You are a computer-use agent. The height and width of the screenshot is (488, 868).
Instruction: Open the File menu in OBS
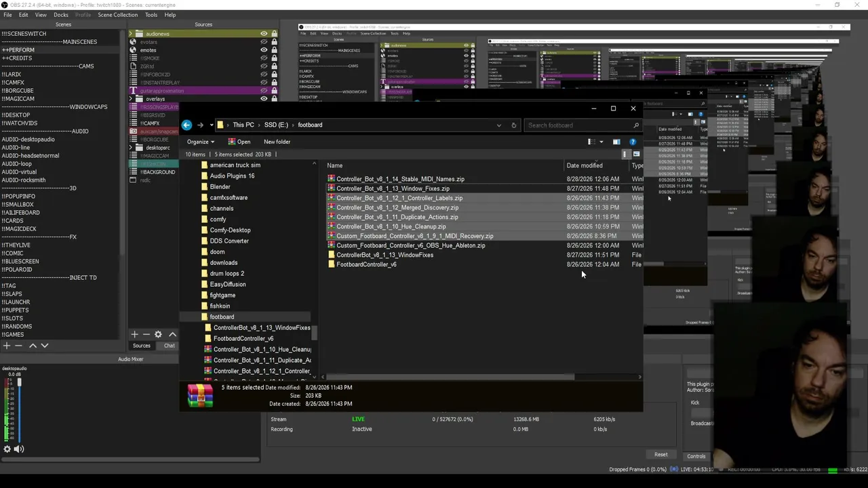7,15
